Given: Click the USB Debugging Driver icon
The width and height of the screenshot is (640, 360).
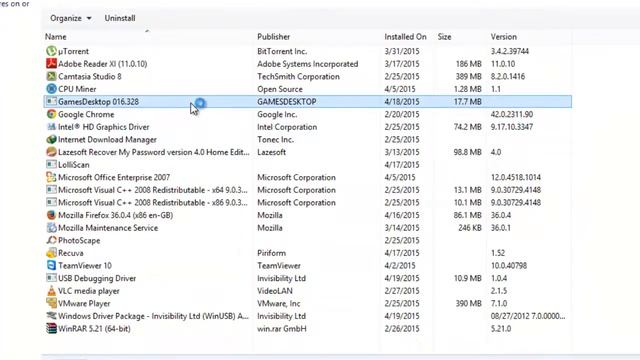Looking at the screenshot, I should click(51, 278).
